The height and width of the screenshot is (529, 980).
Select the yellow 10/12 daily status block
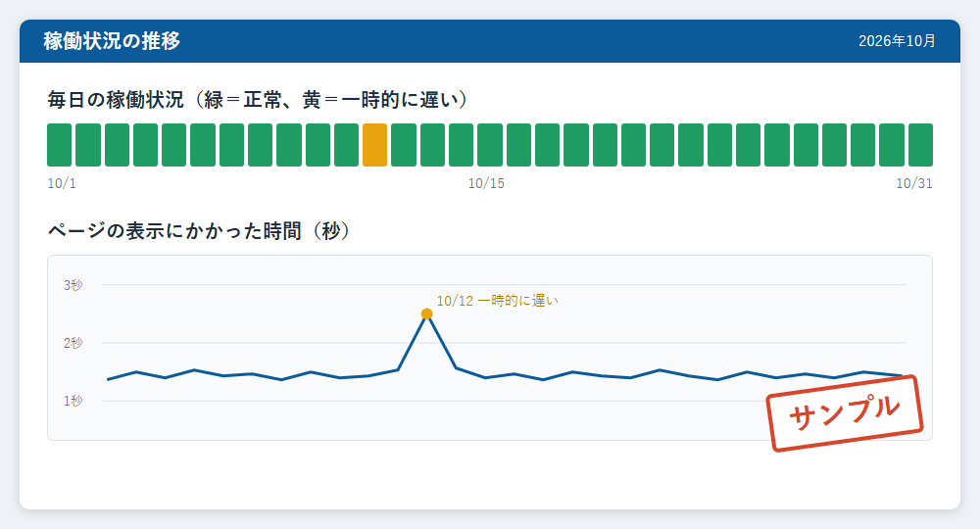coord(375,145)
